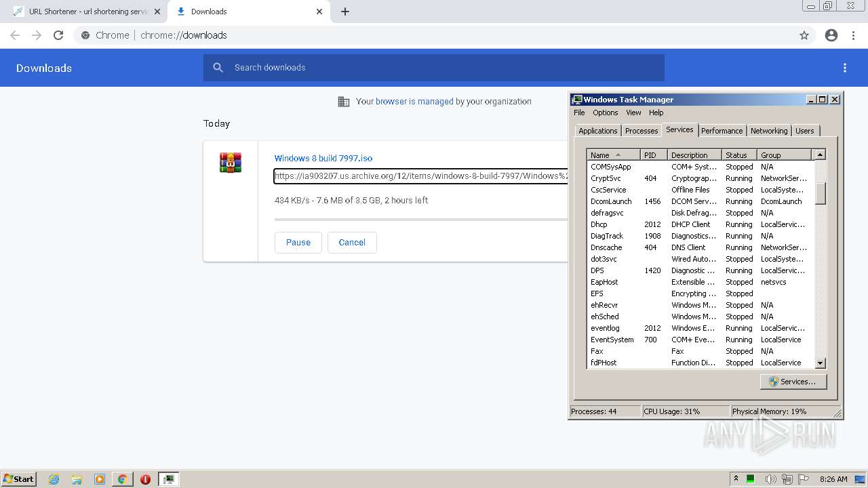Image resolution: width=868 pixels, height=488 pixels.
Task: Click the Chrome back arrow
Action: click(15, 35)
